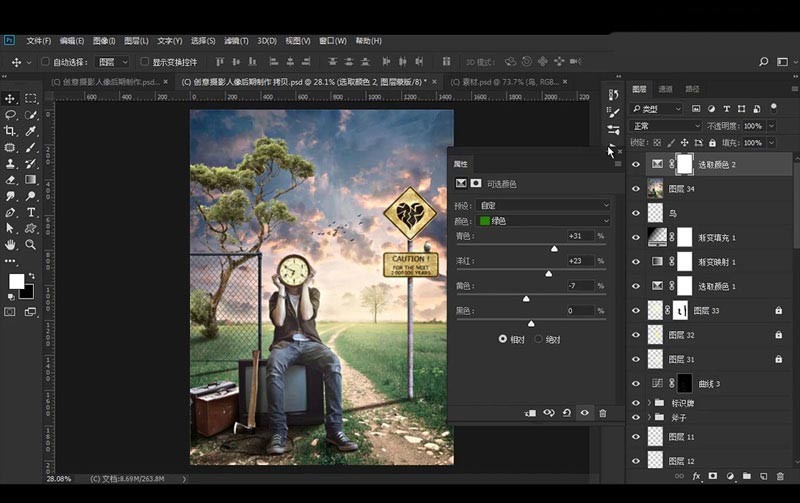This screenshot has height=503, width=800.
Task: Click the 选取颜色 1 layer mask thumbnail
Action: tap(685, 286)
